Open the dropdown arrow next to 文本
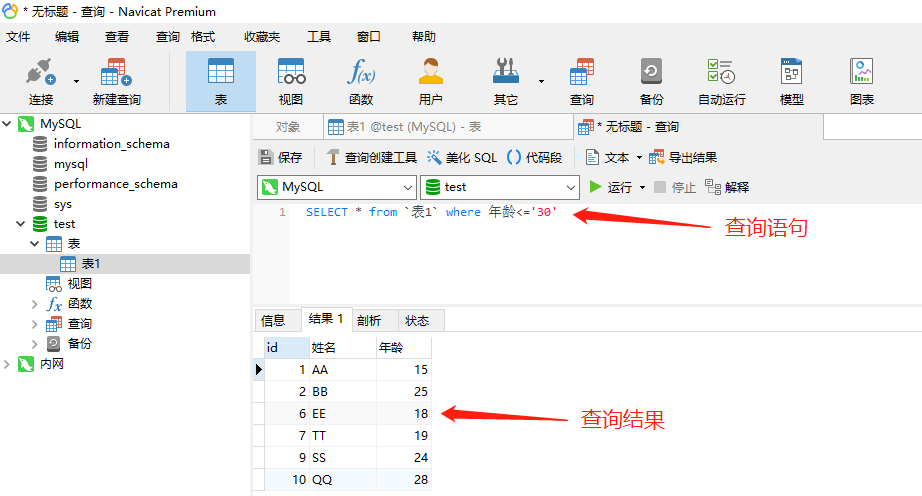 click(639, 157)
